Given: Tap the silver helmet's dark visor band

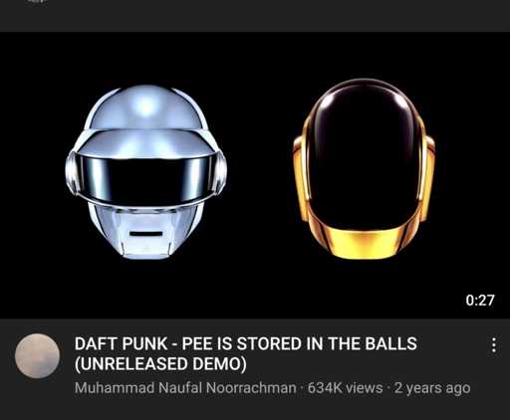Looking at the screenshot, I should [x=145, y=176].
